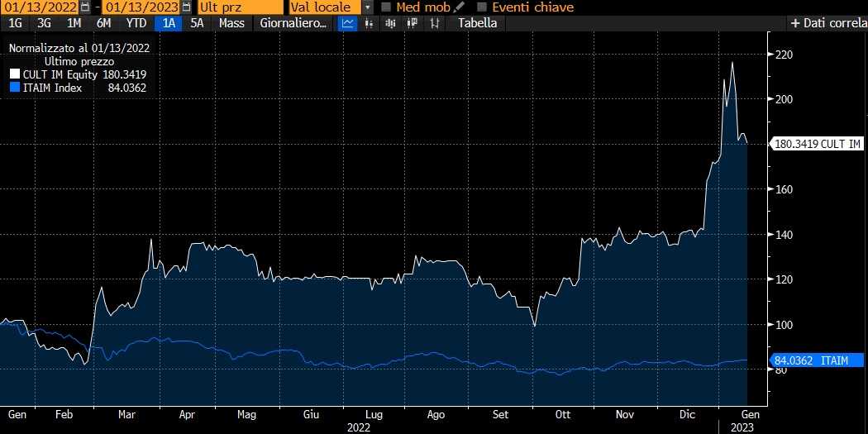Select the 3G time range
The height and width of the screenshot is (434, 868).
45,23
